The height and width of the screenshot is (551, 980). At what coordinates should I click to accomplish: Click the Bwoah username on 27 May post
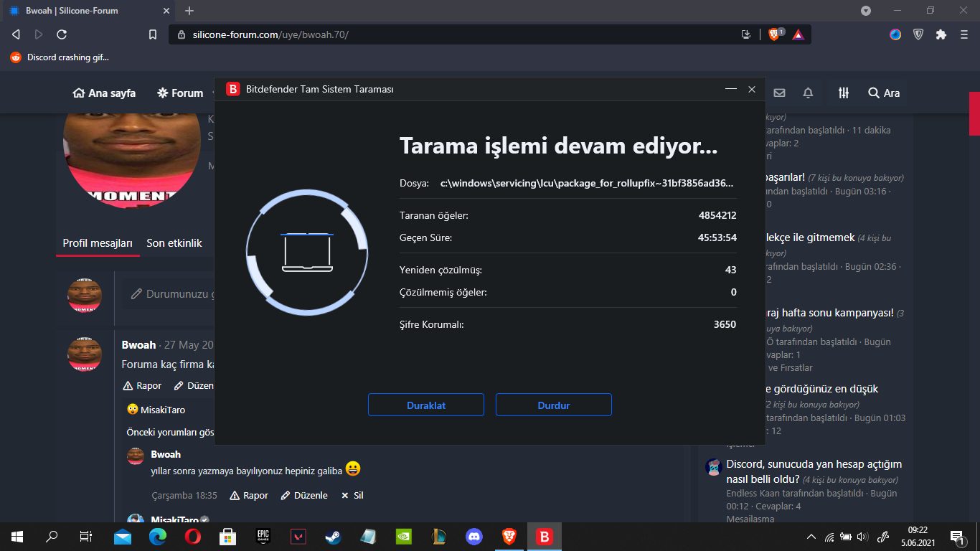(x=138, y=344)
